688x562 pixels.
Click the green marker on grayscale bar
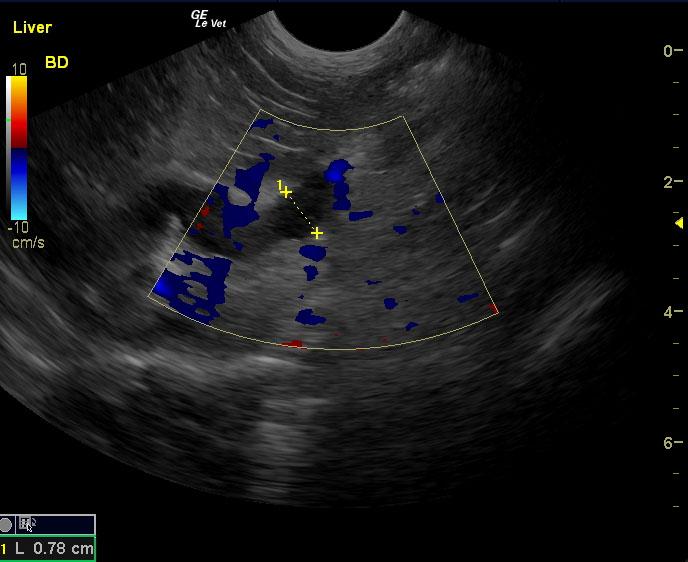8,120
